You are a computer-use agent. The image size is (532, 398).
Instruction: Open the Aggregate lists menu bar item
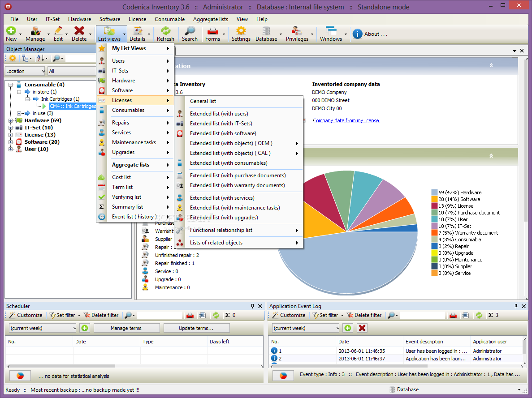211,19
